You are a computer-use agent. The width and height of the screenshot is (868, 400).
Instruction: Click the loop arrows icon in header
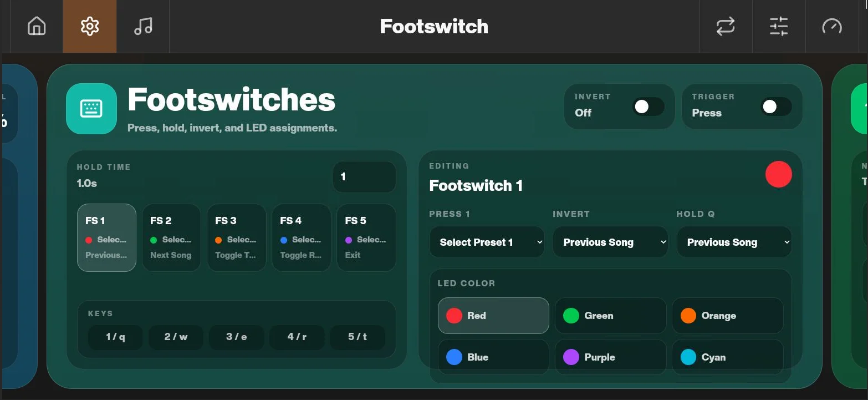coord(726,26)
